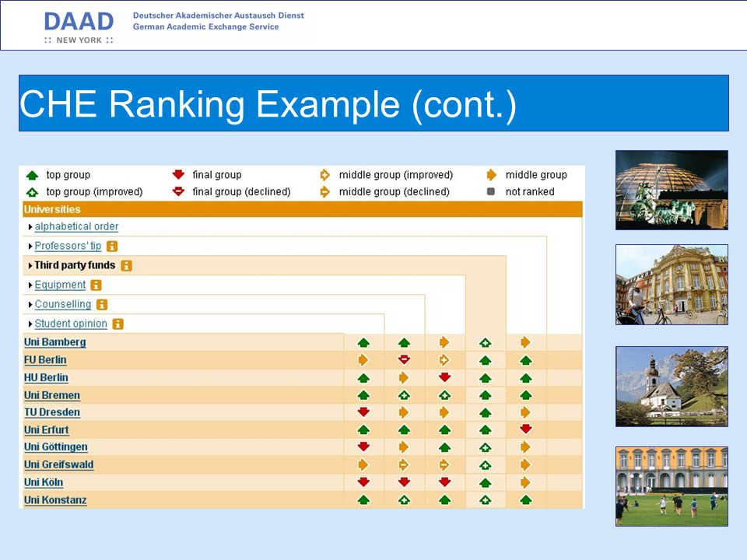Click the German Academic Exchange Service text
The image size is (747, 560).
click(205, 27)
